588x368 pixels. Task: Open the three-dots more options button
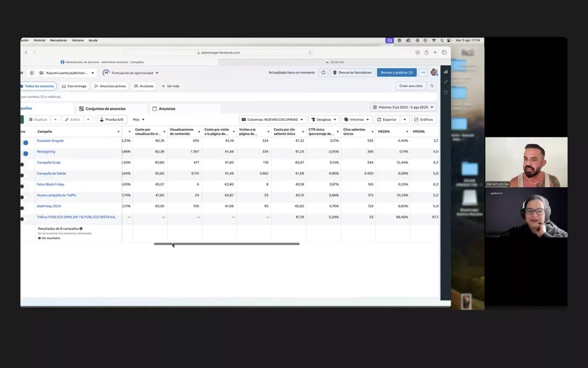point(423,73)
